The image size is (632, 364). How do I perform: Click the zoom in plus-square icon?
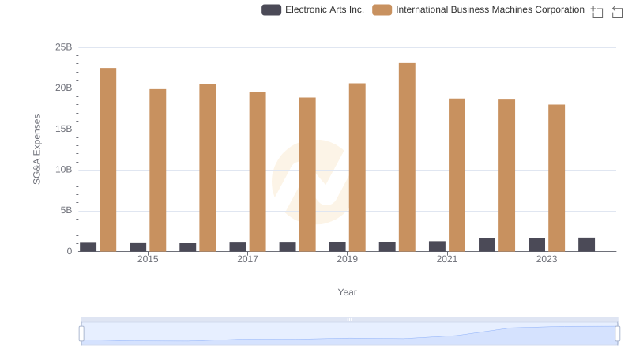coord(597,12)
